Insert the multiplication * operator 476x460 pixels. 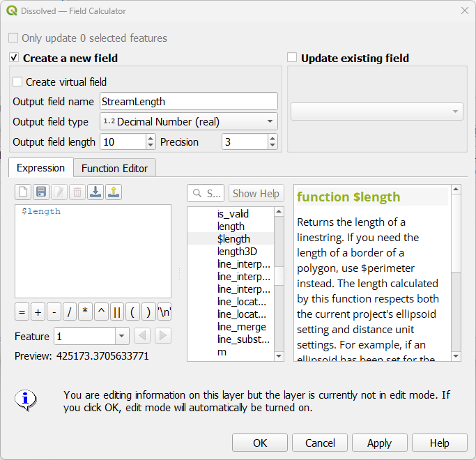[85, 312]
